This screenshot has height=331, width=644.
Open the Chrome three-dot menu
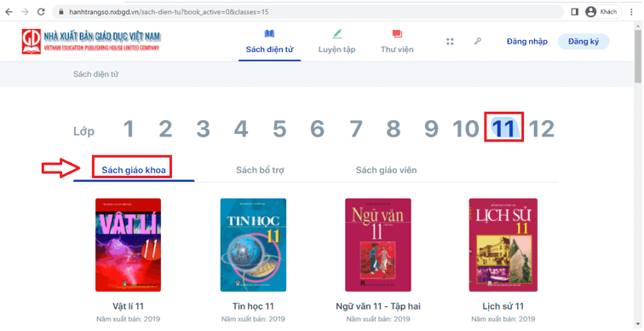tap(631, 12)
